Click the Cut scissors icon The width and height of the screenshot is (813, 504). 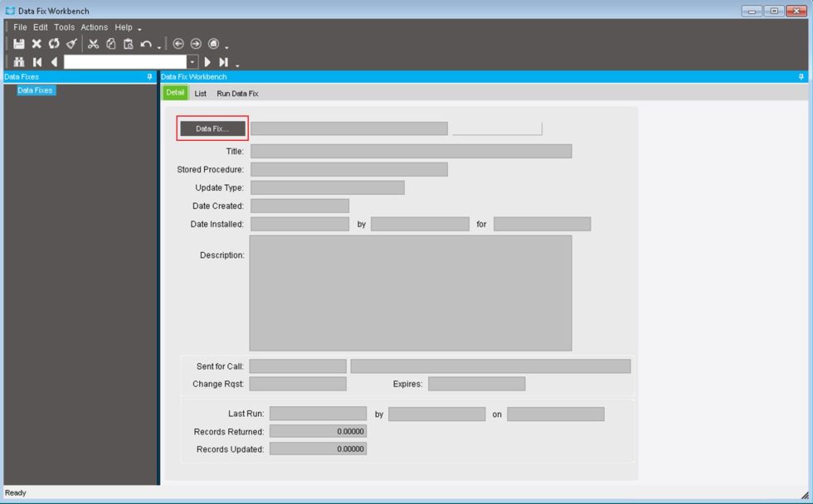93,44
